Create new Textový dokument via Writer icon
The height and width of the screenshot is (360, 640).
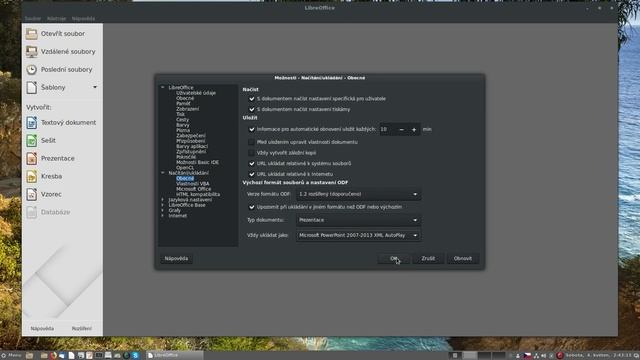point(31,122)
